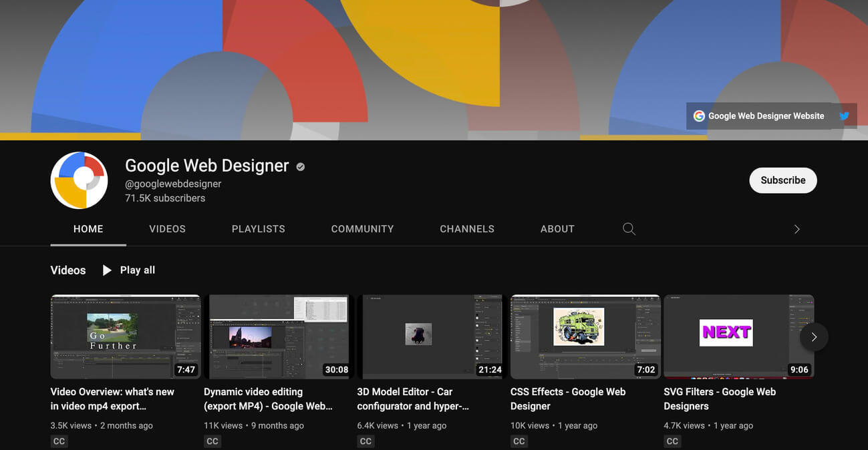Open the ABOUT tab
The width and height of the screenshot is (868, 450).
(557, 229)
